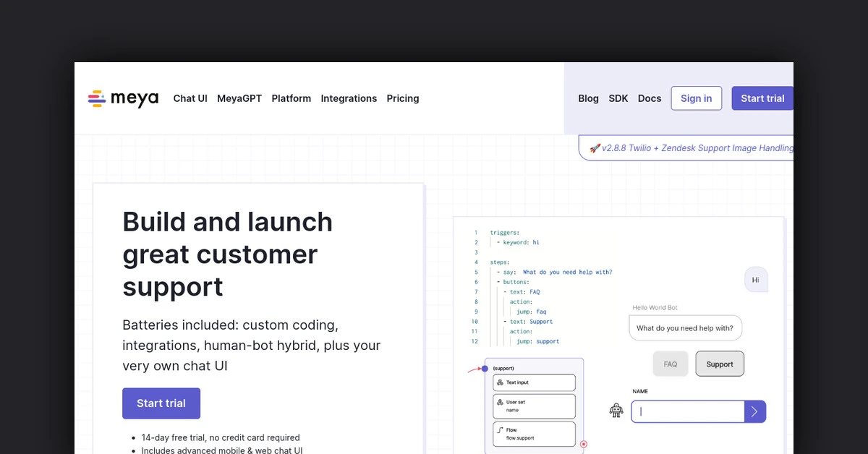Image resolution: width=868 pixels, height=454 pixels.
Task: Open the Integrations menu item
Action: click(349, 98)
